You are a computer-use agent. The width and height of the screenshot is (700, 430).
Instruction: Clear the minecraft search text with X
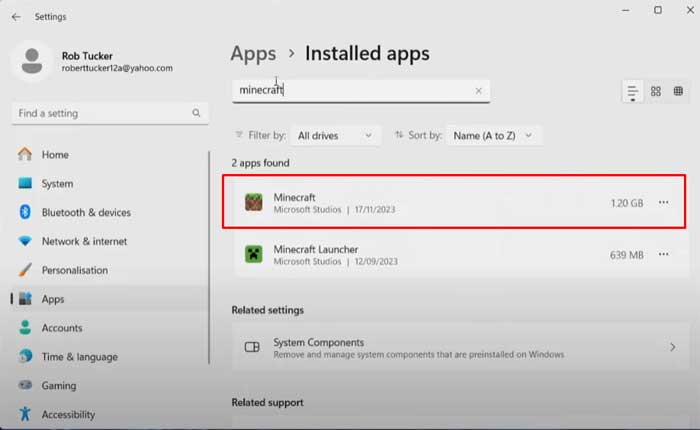pyautogui.click(x=478, y=91)
